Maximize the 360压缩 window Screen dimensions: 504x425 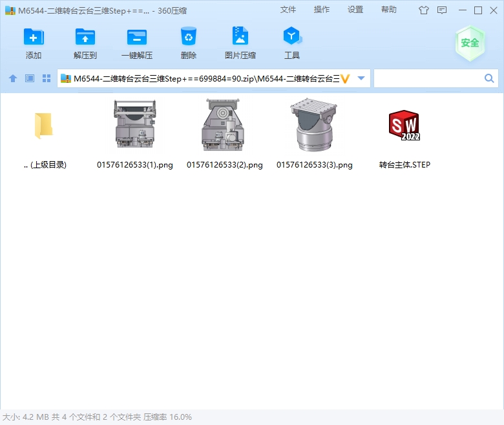click(x=478, y=10)
